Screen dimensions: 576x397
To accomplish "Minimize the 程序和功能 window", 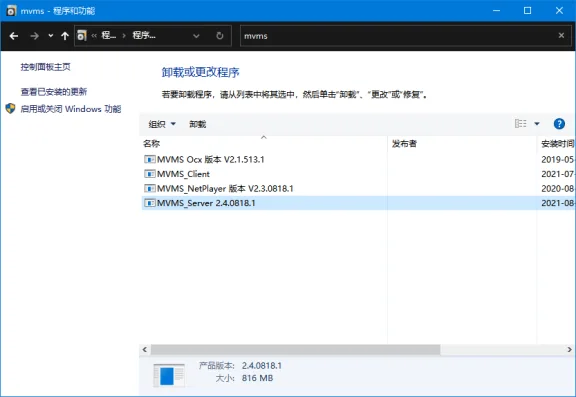I will click(x=496, y=11).
